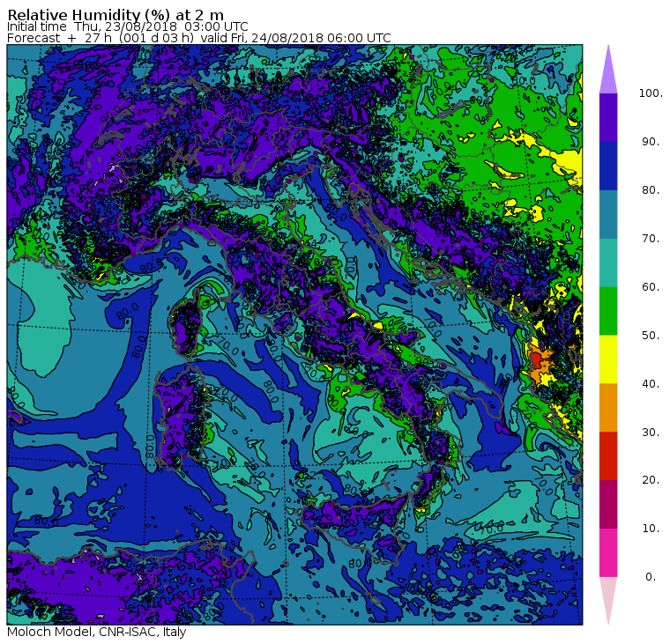Click the 60-70% teal legend band
The image size is (670, 644).
pos(608,263)
